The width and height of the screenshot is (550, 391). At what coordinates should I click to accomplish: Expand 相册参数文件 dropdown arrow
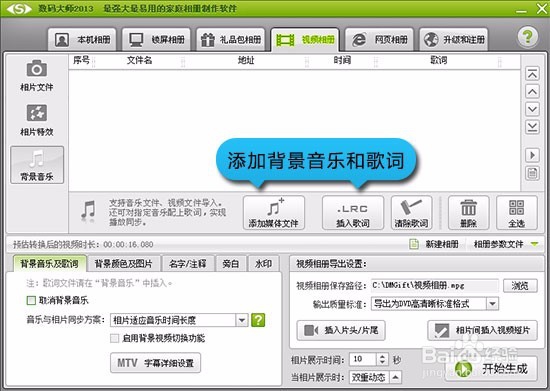[535, 244]
